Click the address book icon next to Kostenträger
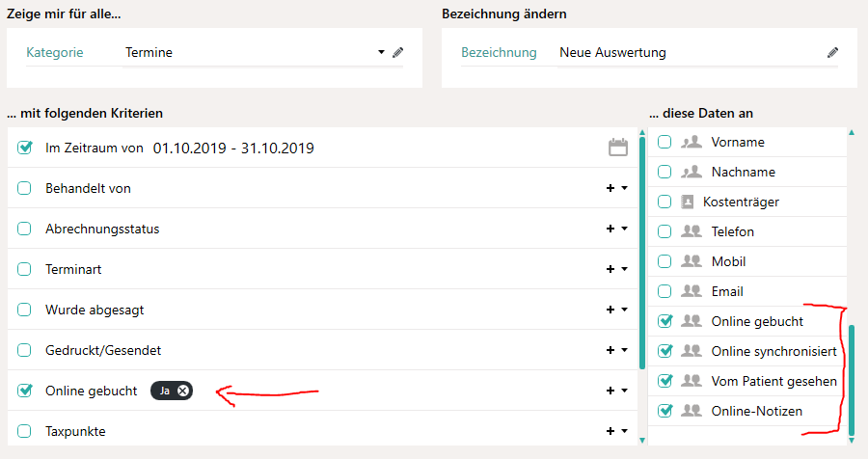 click(x=687, y=202)
